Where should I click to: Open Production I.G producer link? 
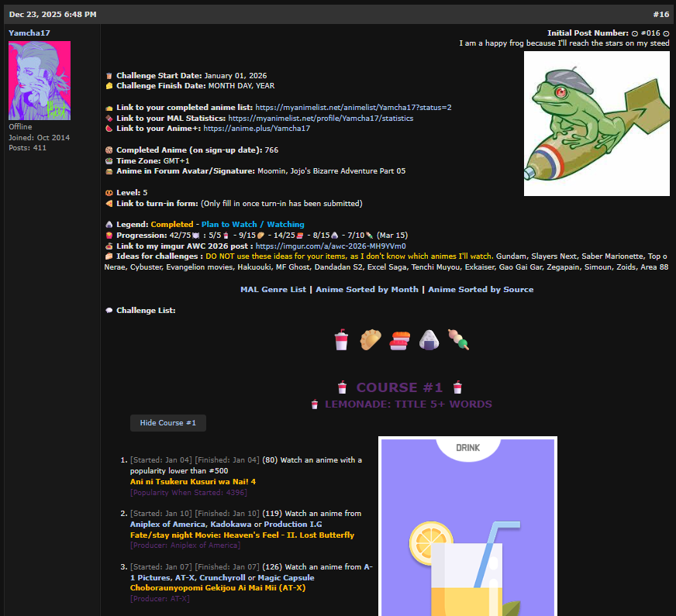(x=293, y=525)
